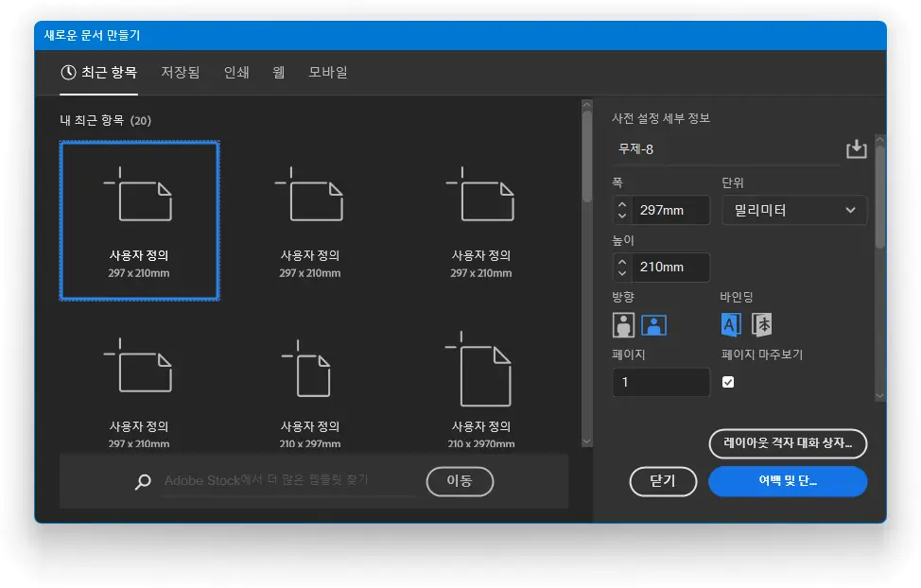Screen dimensions: 921x588
Task: Click the clock icon beside 최근 항목
Action: click(66, 72)
